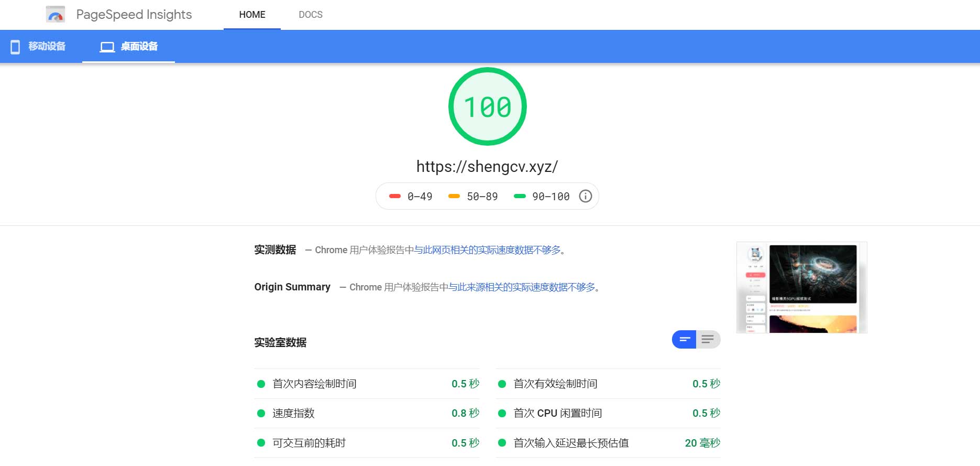Click the 首次内容绘制时间 metric label
Screen dimensions: 980x466
click(314, 384)
